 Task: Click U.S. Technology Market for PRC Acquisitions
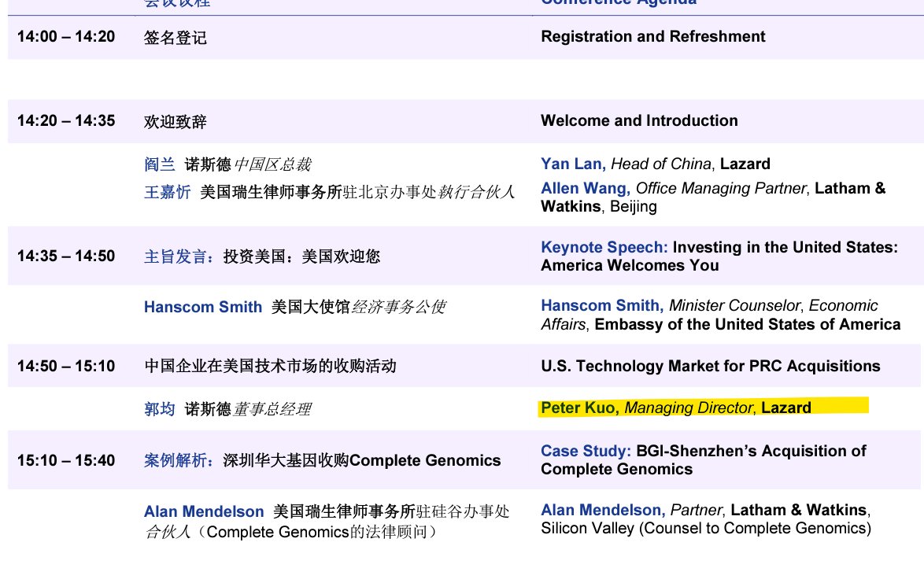(711, 367)
